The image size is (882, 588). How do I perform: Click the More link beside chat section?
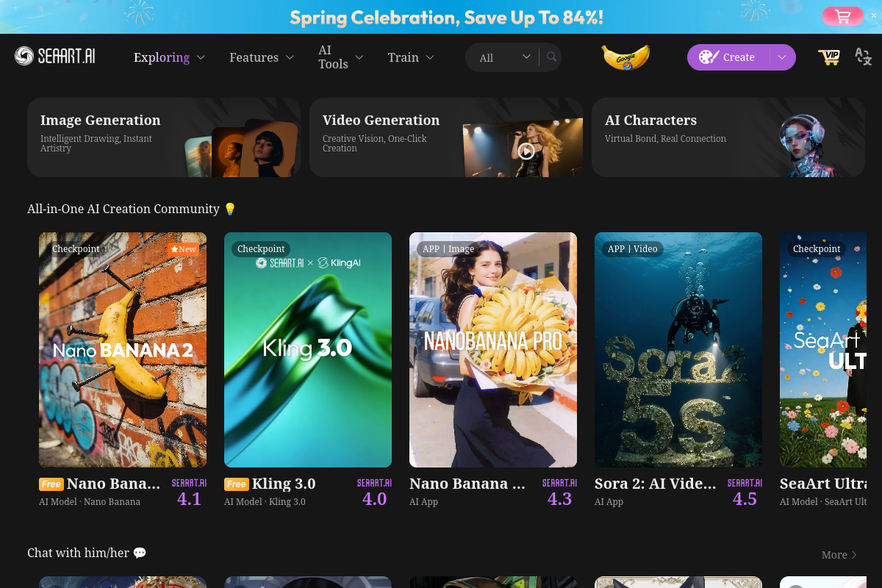839,555
